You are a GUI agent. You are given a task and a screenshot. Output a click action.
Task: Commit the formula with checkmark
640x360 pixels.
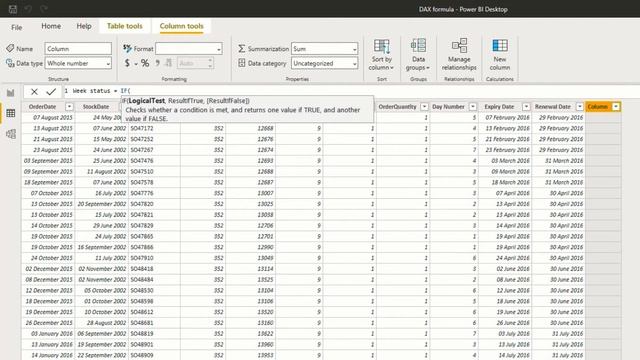[51, 91]
